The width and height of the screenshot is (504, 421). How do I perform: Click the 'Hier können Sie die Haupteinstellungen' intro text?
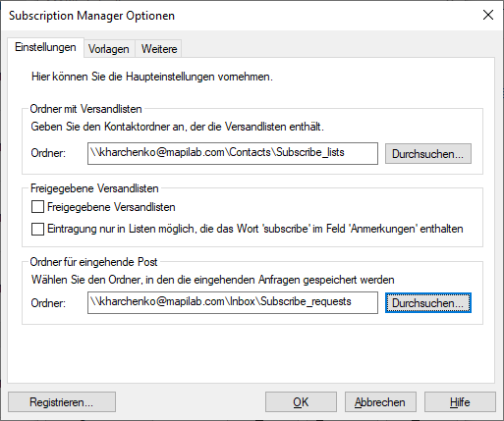pos(152,77)
